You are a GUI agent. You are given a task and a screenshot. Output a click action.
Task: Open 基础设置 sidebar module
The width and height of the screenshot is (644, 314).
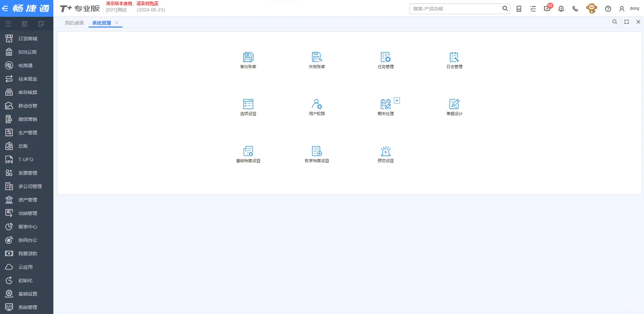coord(26,294)
